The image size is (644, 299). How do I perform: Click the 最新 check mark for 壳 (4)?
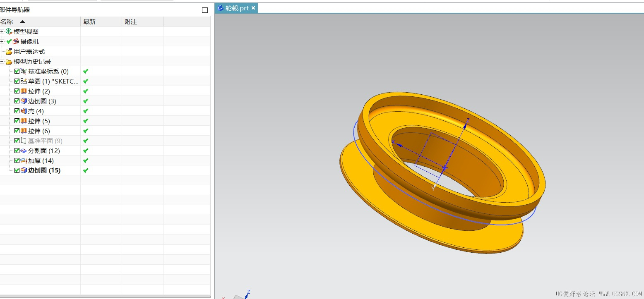coord(86,111)
